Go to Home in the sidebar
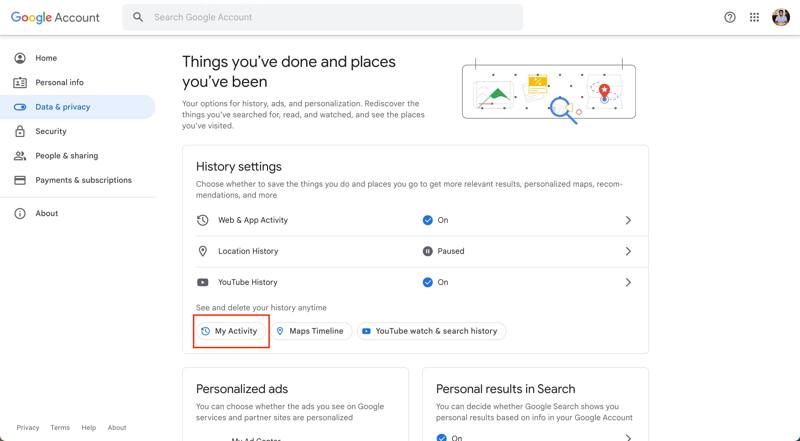 coord(46,58)
